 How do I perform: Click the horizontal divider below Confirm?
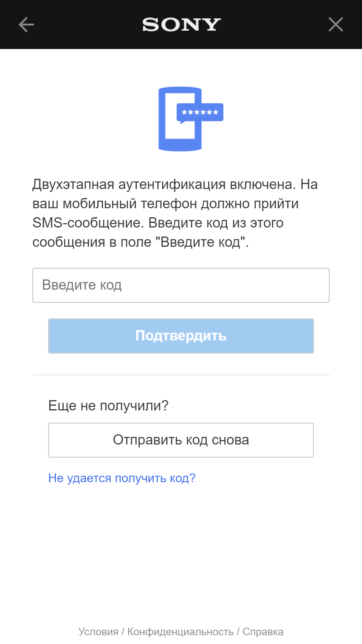click(x=181, y=375)
